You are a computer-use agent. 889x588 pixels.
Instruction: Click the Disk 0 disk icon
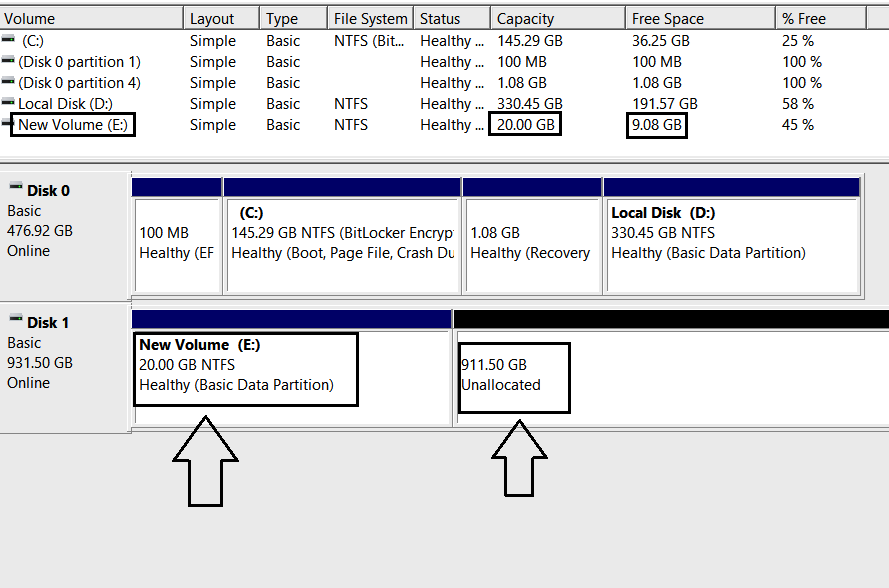(x=16, y=187)
